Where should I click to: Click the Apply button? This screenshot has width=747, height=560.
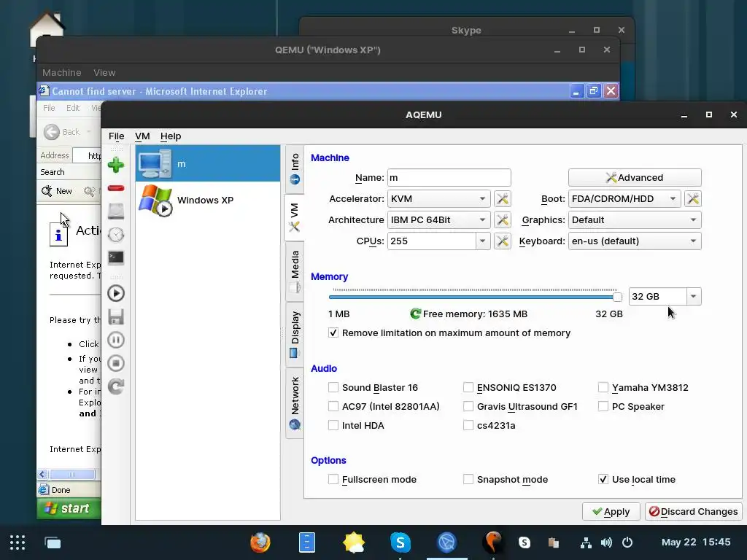coord(611,511)
